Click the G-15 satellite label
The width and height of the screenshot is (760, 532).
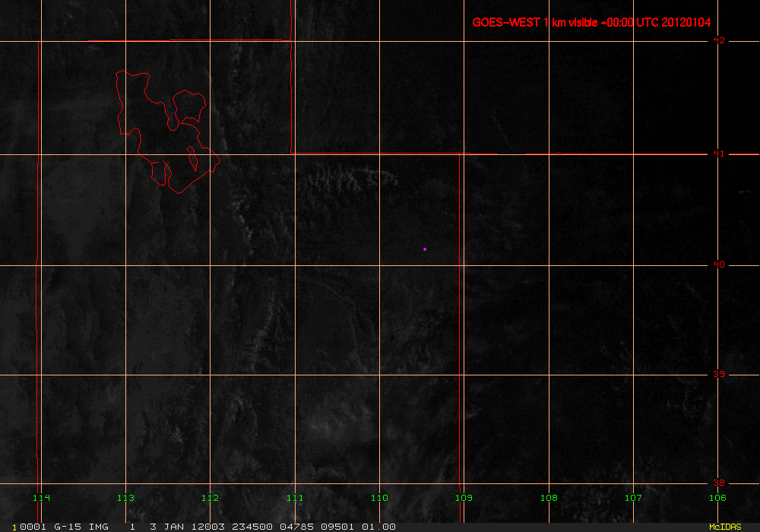68,527
